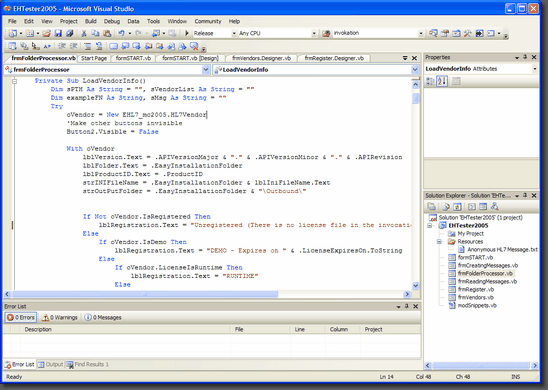Click the Clear Bookmarks icon with red X
The width and height of the screenshot is (548, 390).
click(194, 46)
